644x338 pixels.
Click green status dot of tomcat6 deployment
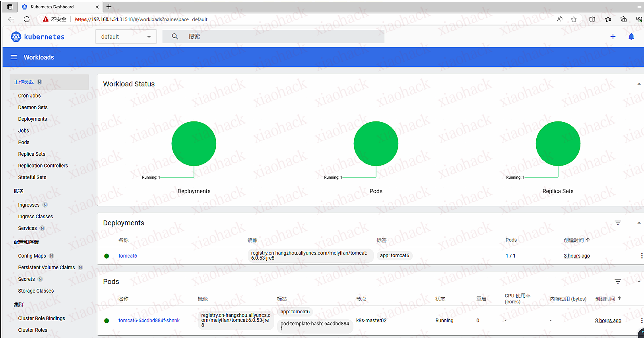tap(107, 256)
